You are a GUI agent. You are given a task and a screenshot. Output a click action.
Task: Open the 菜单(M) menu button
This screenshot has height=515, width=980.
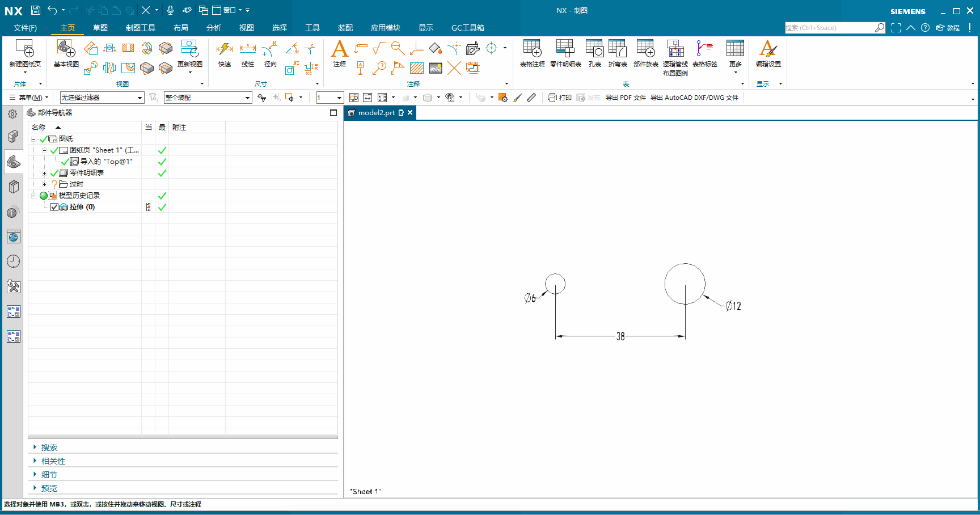pos(29,98)
